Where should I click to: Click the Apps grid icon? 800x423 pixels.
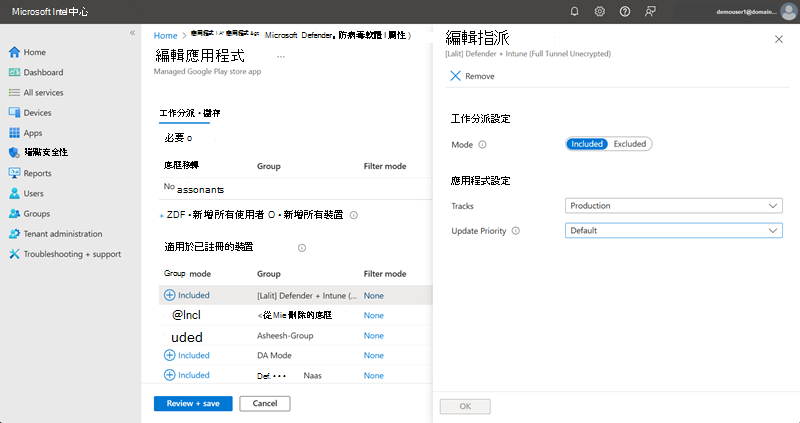[14, 133]
